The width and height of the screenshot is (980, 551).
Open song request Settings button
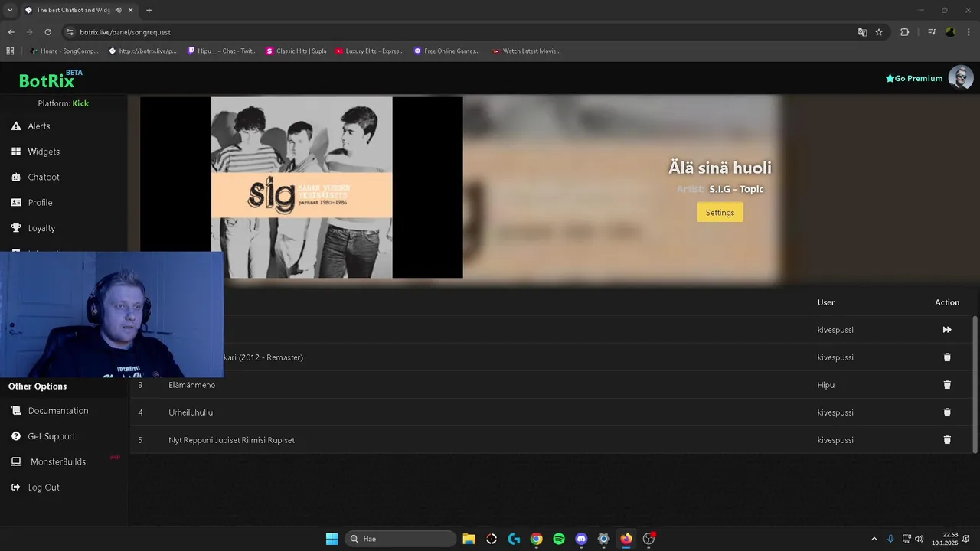pyautogui.click(x=720, y=213)
